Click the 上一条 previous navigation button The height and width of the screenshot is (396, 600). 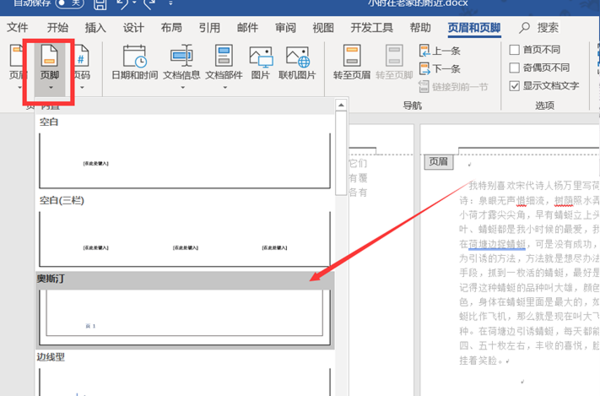440,51
